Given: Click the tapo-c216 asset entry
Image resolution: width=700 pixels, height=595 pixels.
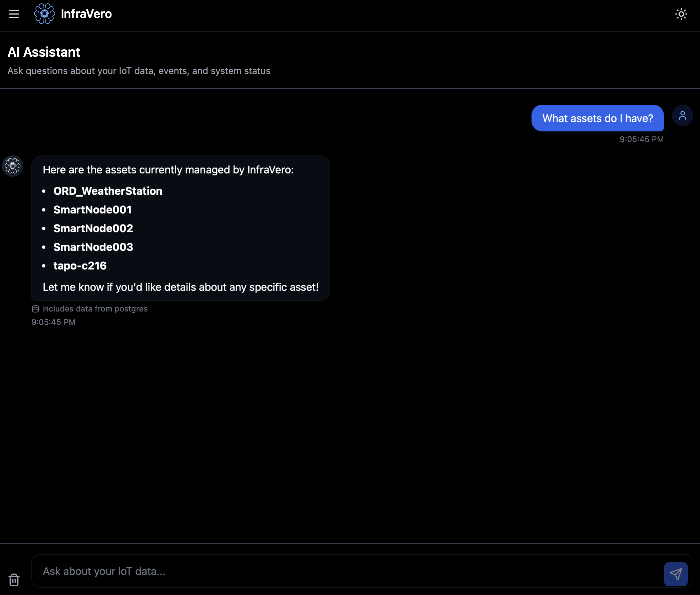Looking at the screenshot, I should (80, 265).
